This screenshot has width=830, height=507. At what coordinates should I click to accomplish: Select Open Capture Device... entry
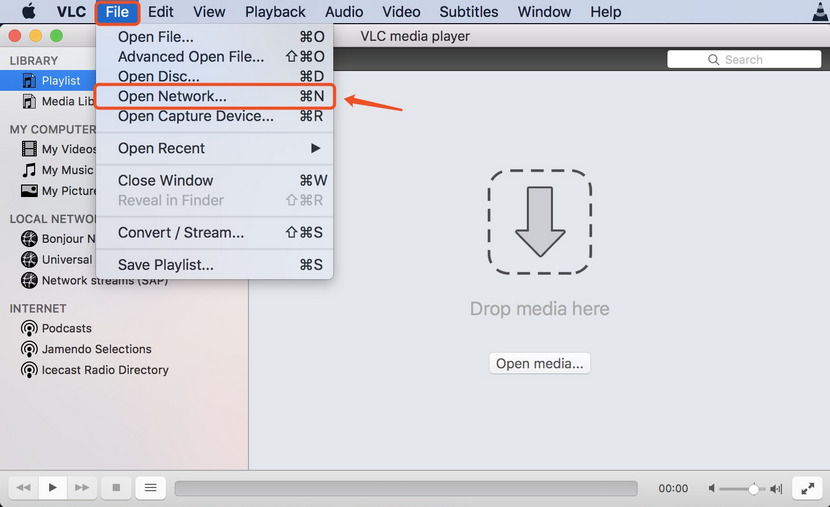click(x=214, y=116)
